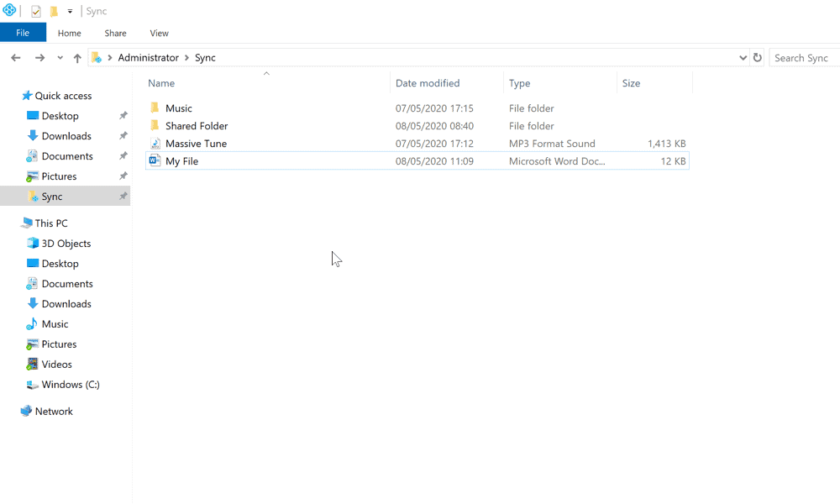Click the Massive Tune file name

pos(196,144)
